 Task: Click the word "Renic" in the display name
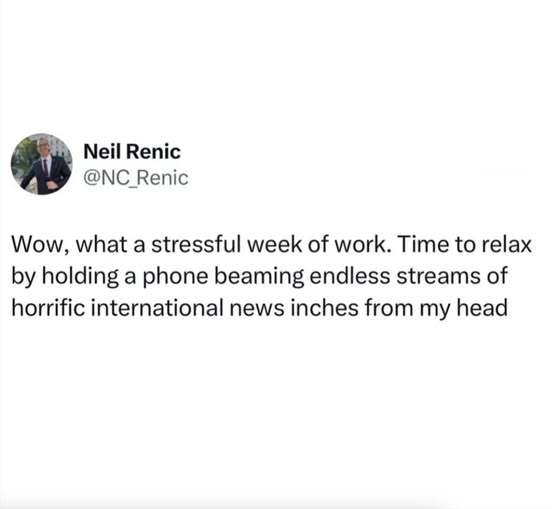click(x=153, y=152)
